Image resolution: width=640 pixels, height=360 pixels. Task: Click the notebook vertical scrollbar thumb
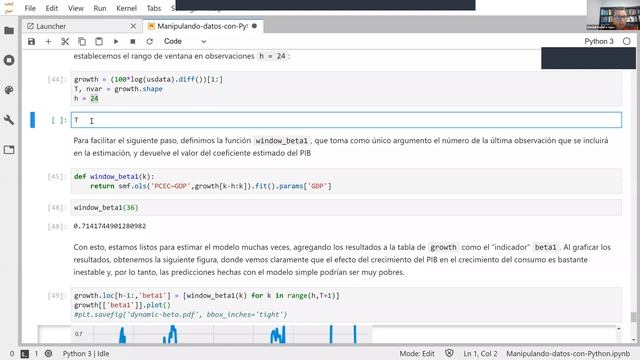[x=633, y=317]
